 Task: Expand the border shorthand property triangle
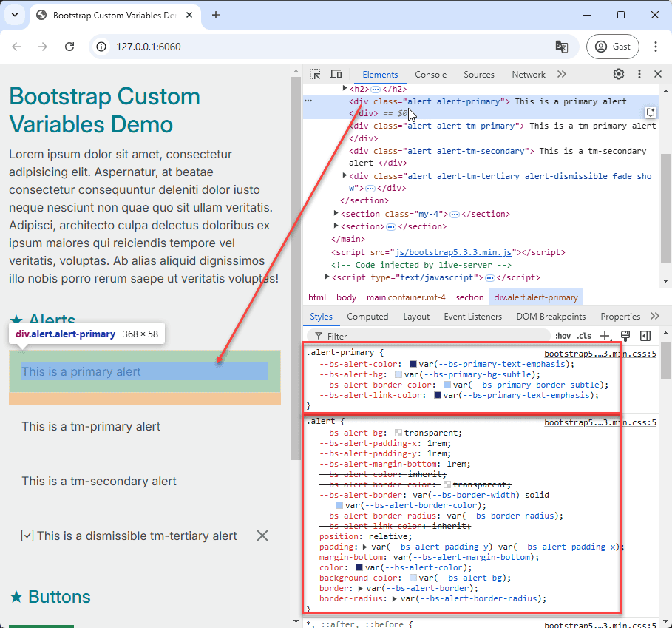(x=361, y=589)
